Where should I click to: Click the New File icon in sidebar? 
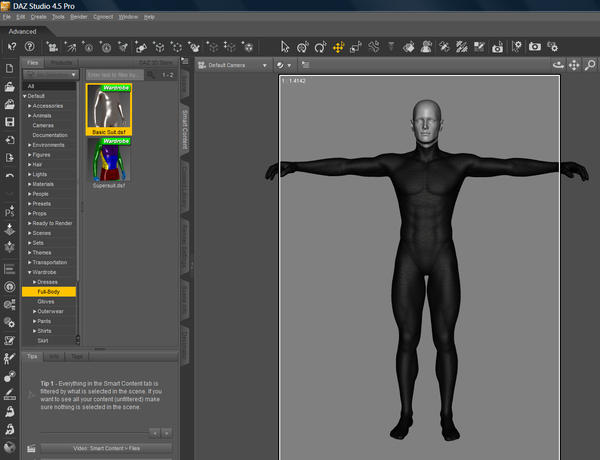click(9, 69)
